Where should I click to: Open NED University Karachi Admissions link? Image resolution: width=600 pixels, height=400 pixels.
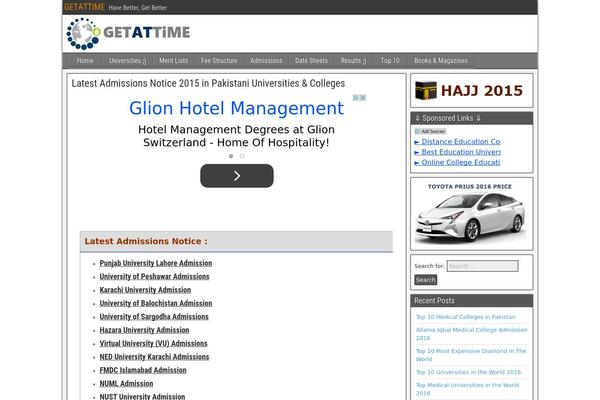pos(154,357)
